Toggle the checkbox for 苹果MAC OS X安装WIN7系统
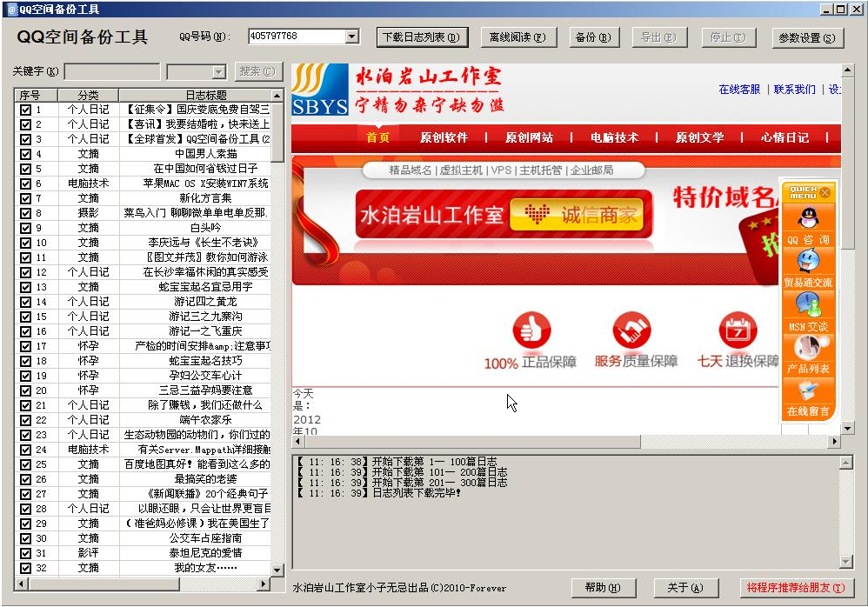The height and width of the screenshot is (607, 868). (25, 183)
